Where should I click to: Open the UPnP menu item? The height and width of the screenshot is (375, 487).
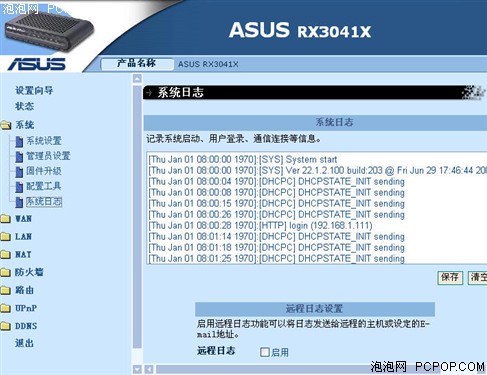pos(26,308)
